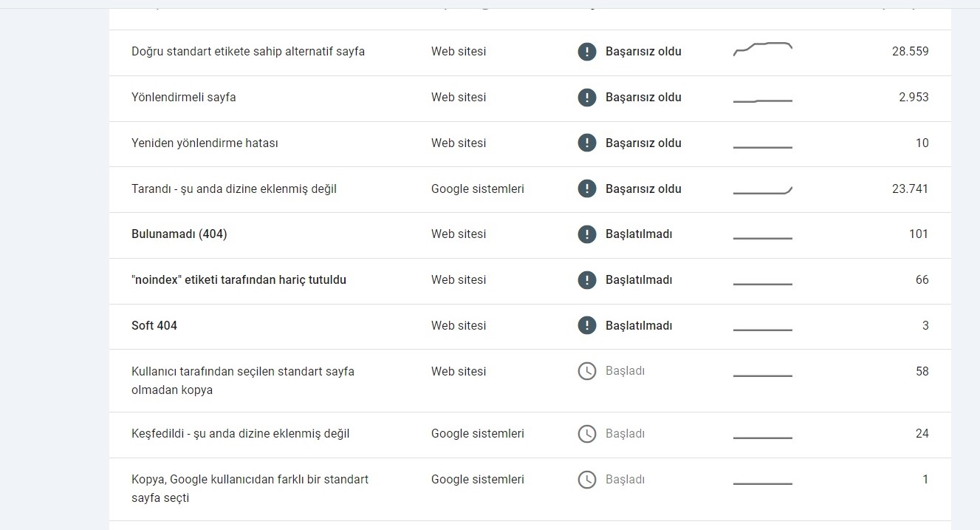
Task: Click the page count 2.953
Action: [x=914, y=98]
